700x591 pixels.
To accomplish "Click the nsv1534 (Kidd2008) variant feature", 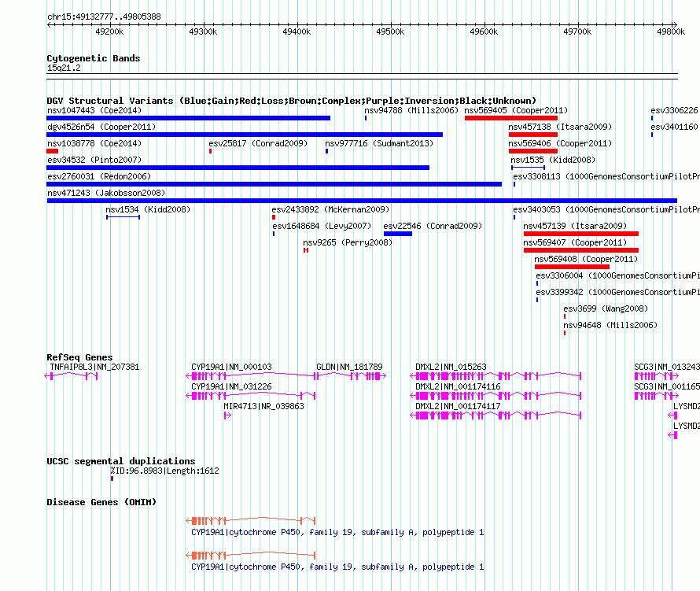I will (x=123, y=217).
